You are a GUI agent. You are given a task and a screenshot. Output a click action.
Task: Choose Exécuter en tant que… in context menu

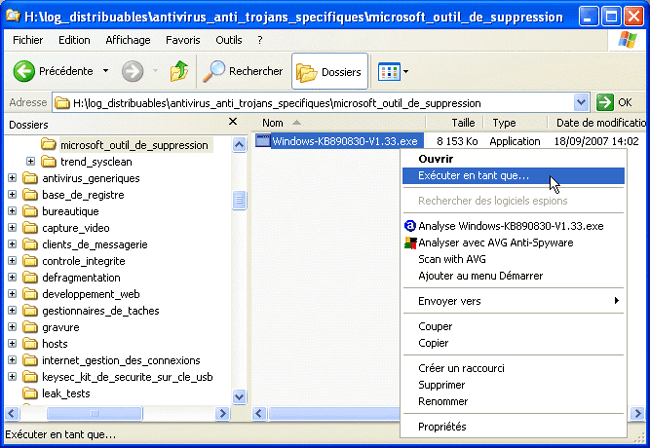[514, 175]
